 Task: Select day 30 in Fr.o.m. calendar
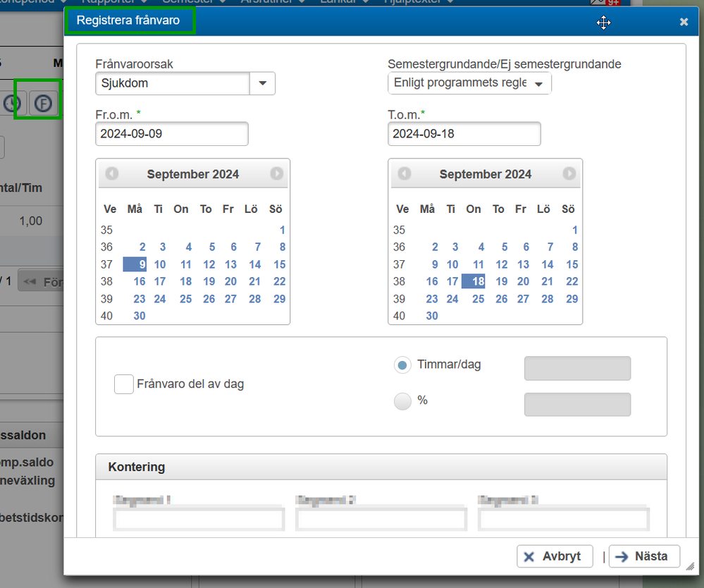[x=140, y=316]
